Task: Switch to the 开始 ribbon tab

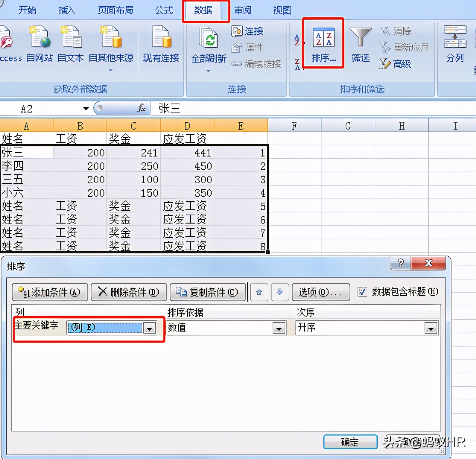Action: point(27,10)
